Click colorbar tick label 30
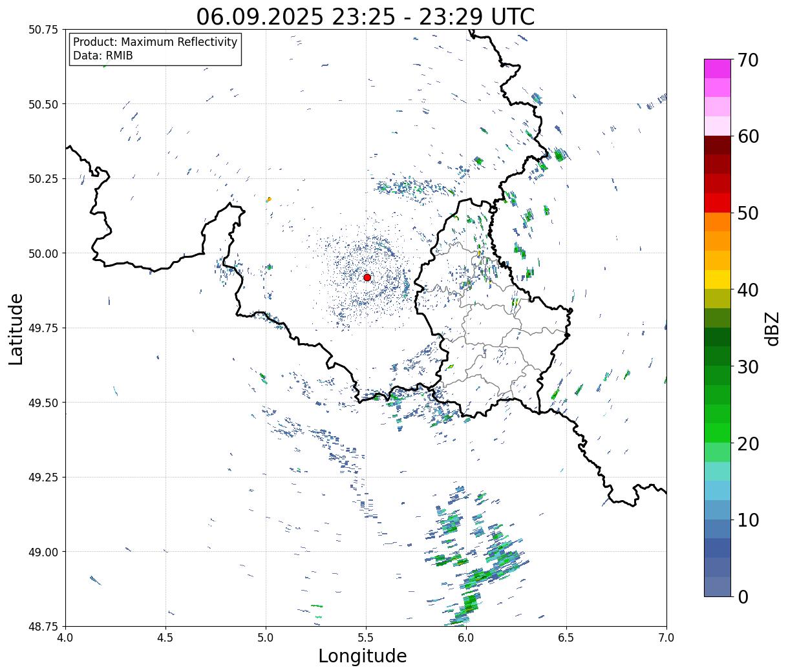The width and height of the screenshot is (788, 672). click(x=748, y=366)
